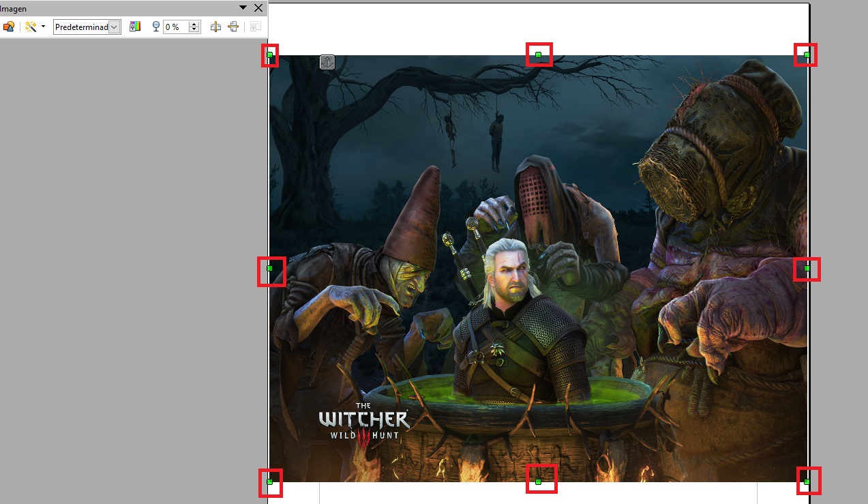The width and height of the screenshot is (868, 504).
Task: Flip the image vertically
Action: [233, 27]
